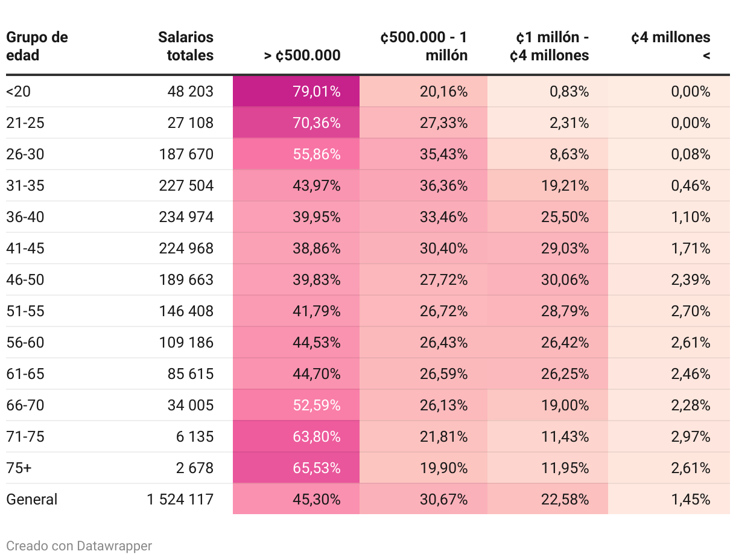Select the '<20' age group row label
Screen dimensions: 736x560
(x=18, y=92)
